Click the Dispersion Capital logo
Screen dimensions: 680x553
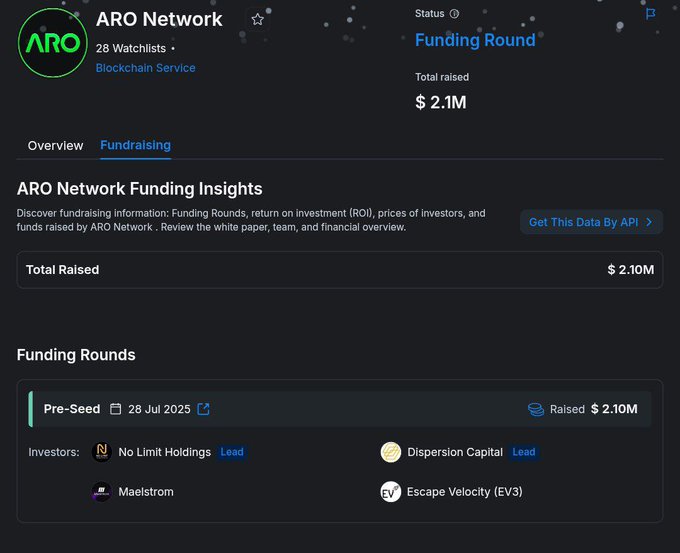391,452
